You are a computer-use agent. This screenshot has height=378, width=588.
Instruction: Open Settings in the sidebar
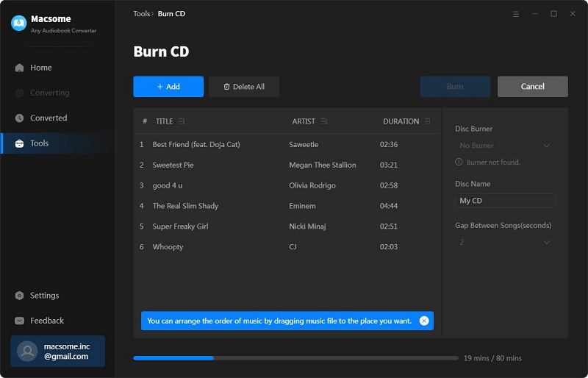tap(57, 296)
